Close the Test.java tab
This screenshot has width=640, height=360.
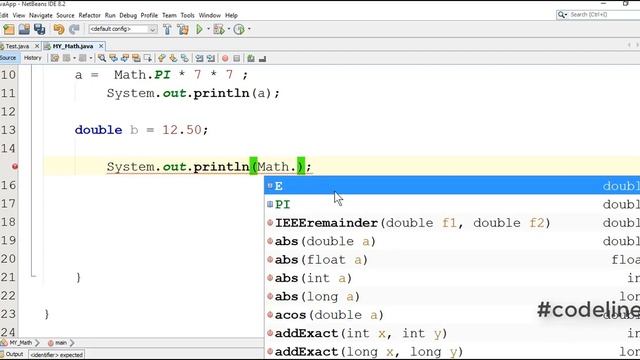point(37,46)
